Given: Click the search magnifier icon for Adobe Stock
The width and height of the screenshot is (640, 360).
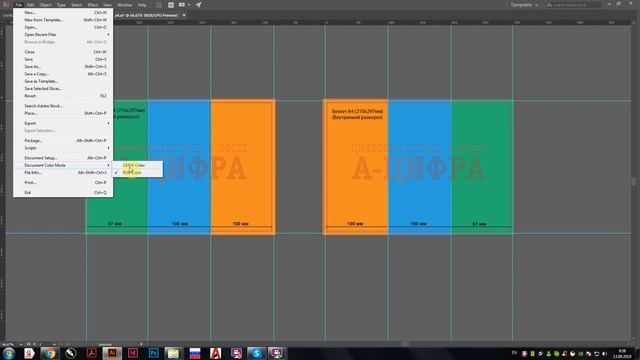Looking at the screenshot, I should 550,5.
